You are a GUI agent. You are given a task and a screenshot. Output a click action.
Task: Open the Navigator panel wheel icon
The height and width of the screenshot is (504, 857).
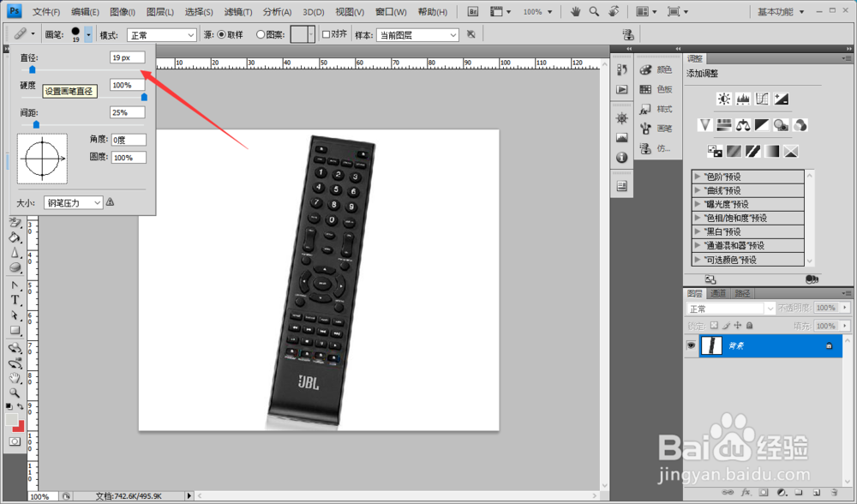(622, 118)
